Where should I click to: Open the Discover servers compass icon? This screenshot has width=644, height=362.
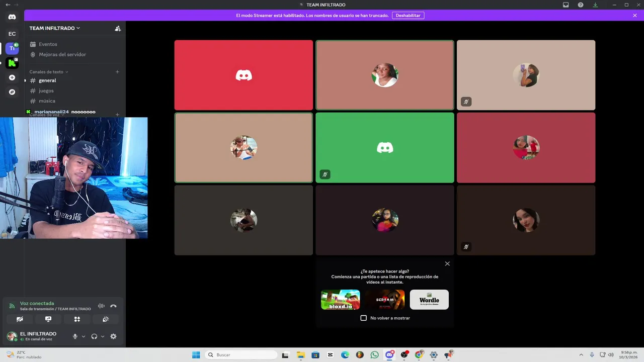pos(12,92)
